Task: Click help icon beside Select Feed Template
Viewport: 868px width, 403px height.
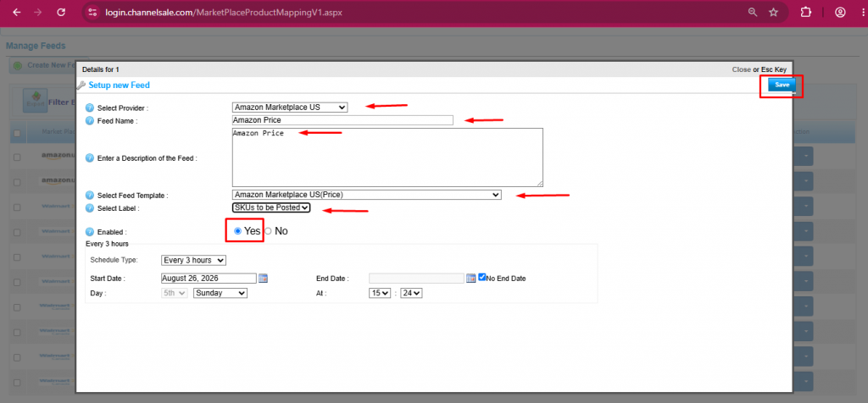Action: [90, 195]
